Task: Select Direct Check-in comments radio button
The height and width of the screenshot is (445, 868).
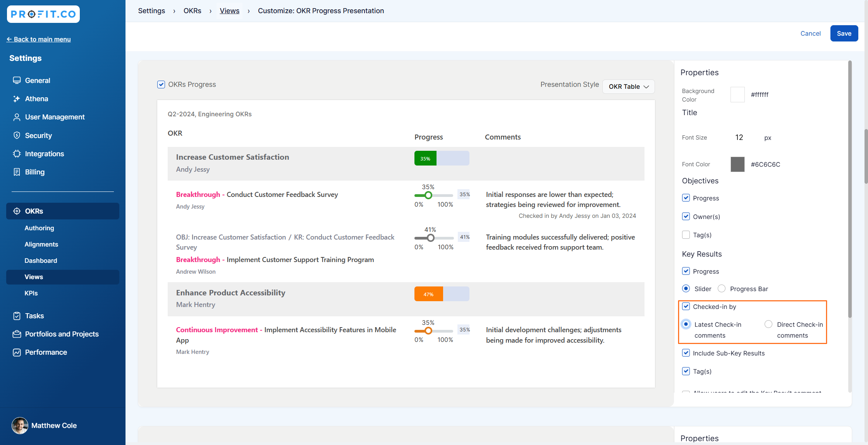Action: [768, 324]
